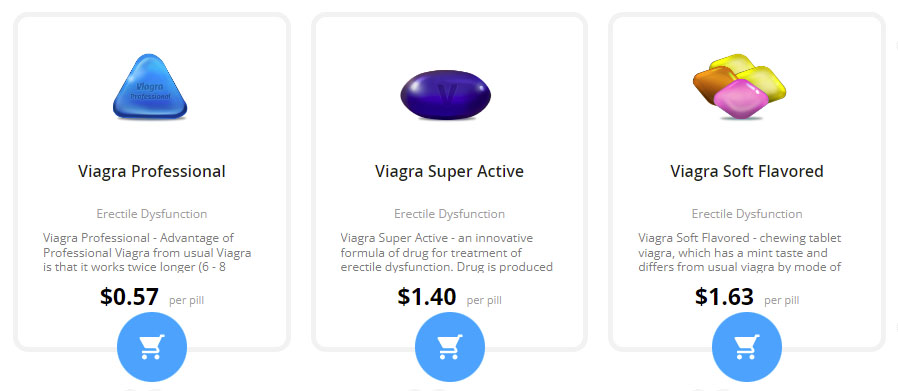Add Viagra Soft Flavored to cart
The image size is (898, 391).
click(x=747, y=347)
